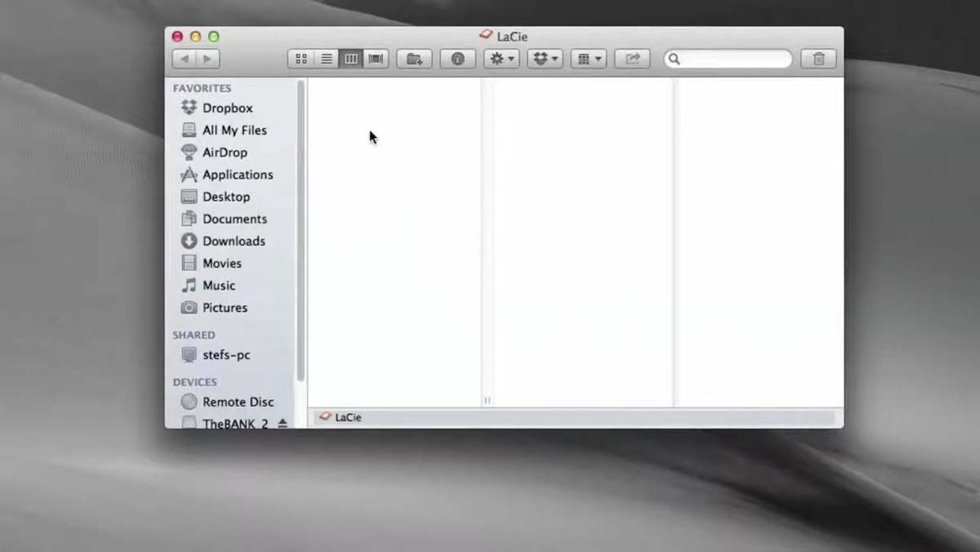Switch to list view

tap(326, 59)
